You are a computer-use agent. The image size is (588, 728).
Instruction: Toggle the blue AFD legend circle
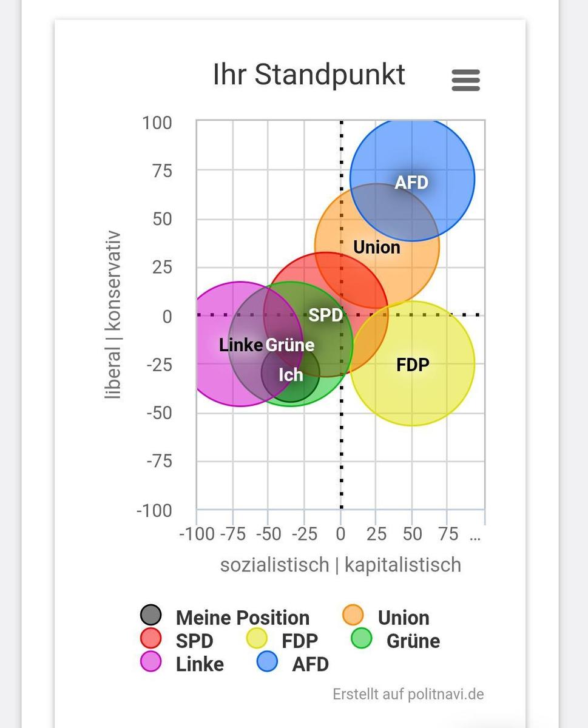pyautogui.click(x=267, y=661)
